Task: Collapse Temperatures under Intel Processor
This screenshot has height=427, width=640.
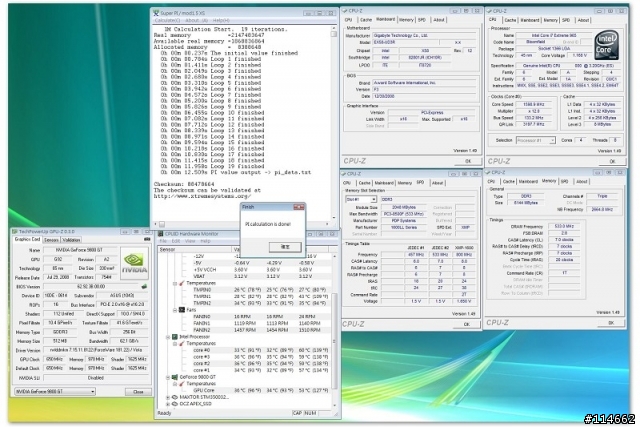Action: pos(175,344)
